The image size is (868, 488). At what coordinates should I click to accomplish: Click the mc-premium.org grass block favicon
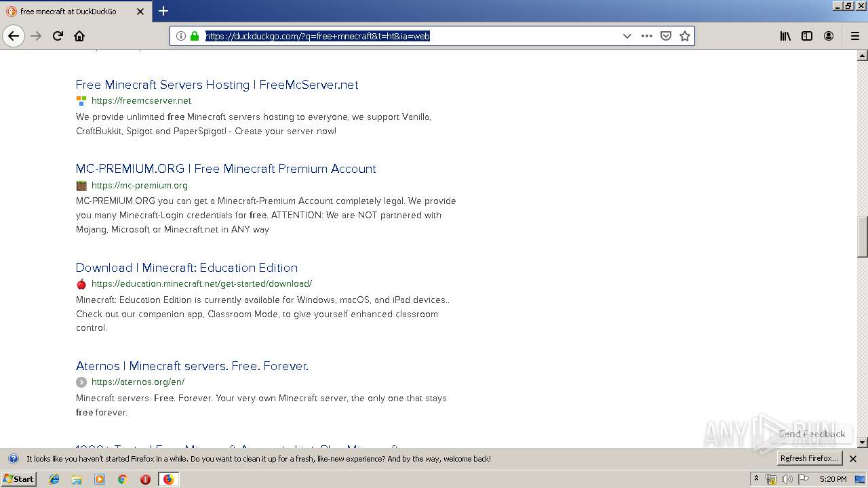pos(81,186)
